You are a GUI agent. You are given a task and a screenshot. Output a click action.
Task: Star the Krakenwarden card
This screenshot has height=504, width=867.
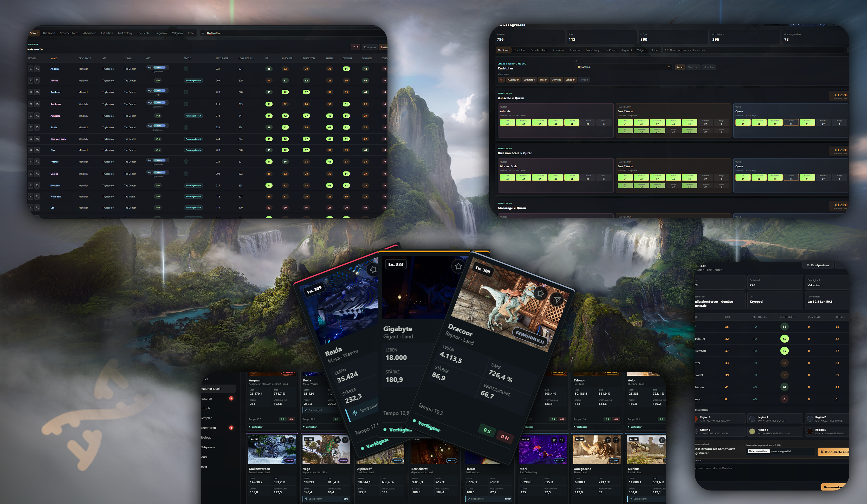pyautogui.click(x=283, y=440)
